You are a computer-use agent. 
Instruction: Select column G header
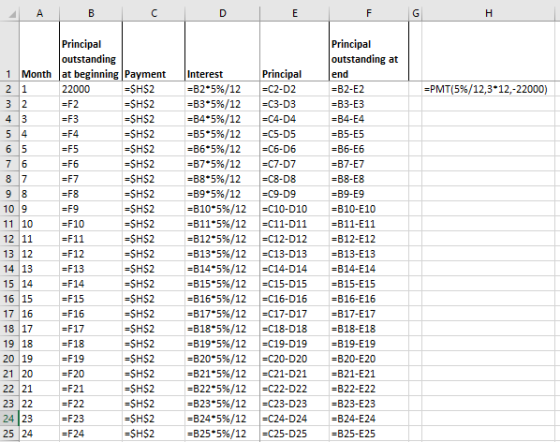click(415, 14)
